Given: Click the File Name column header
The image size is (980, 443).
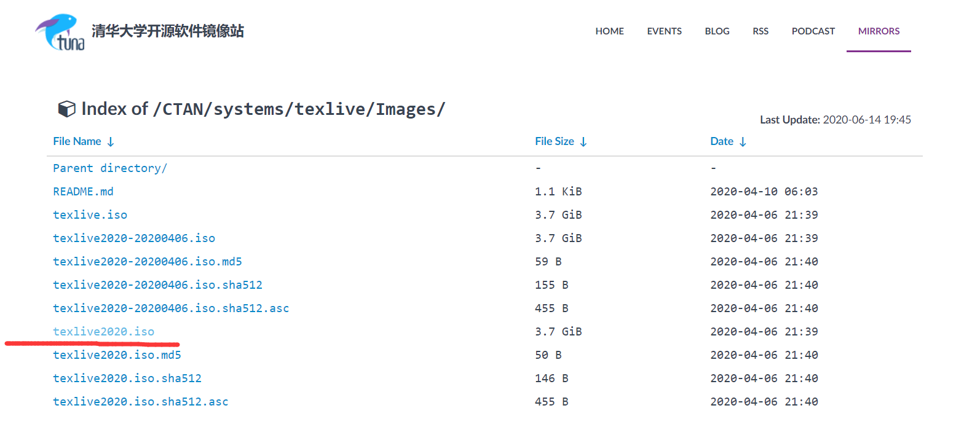Looking at the screenshot, I should 77,141.
